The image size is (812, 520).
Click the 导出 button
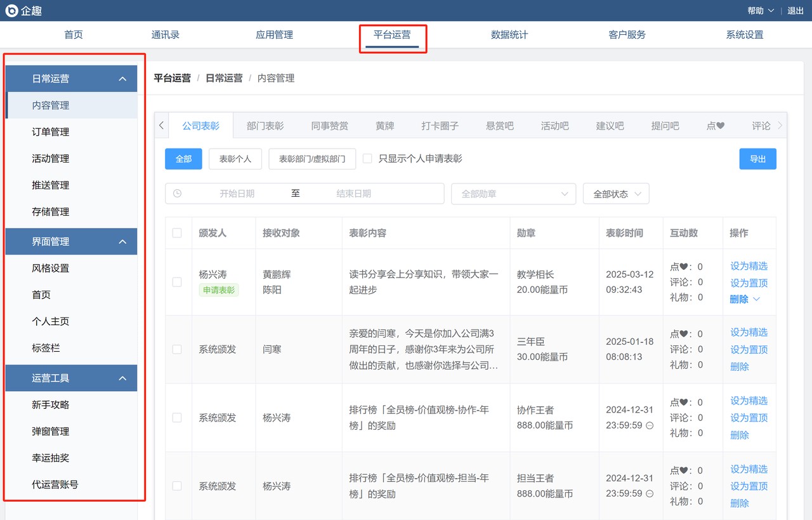757,159
